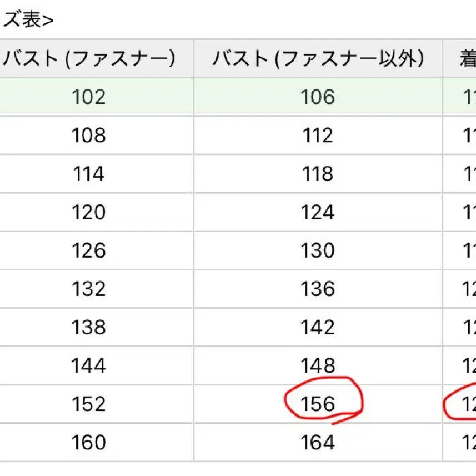Click the red-circled value 156

click(318, 404)
